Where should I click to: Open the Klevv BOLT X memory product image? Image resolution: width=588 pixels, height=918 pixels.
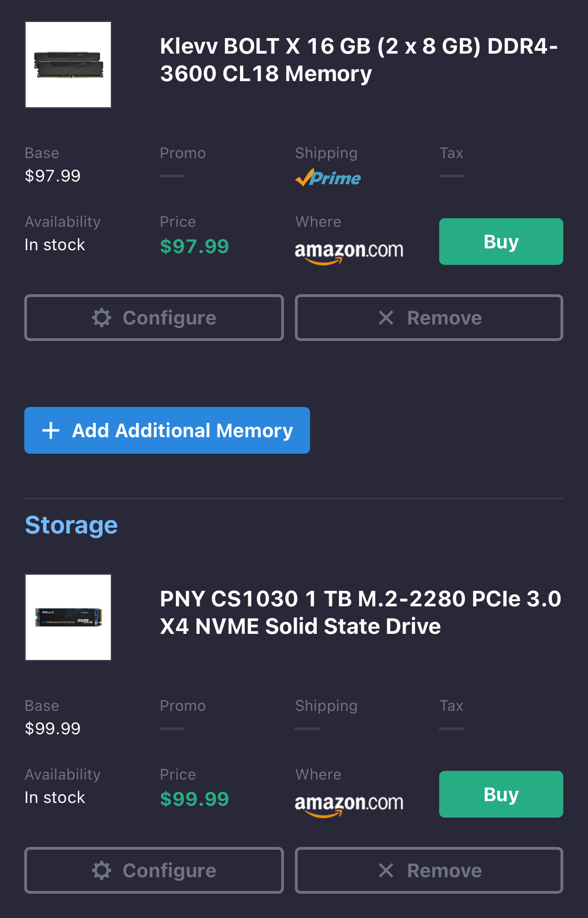(x=68, y=65)
